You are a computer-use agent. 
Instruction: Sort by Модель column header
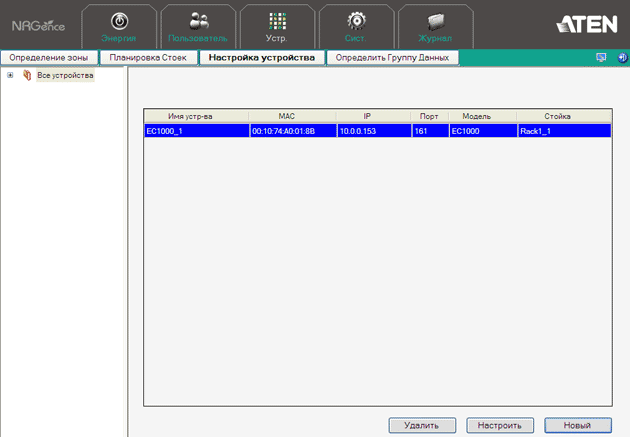(483, 116)
